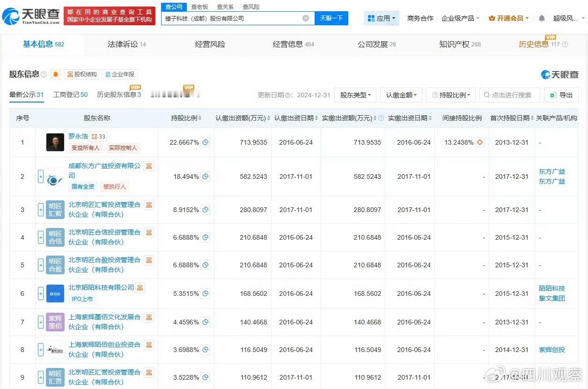
Task: Select the 工商登记 50 sub-tab
Action: (x=70, y=95)
